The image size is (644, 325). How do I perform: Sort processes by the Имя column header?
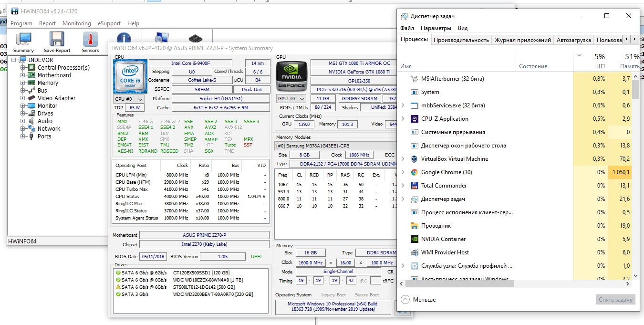tap(458, 61)
